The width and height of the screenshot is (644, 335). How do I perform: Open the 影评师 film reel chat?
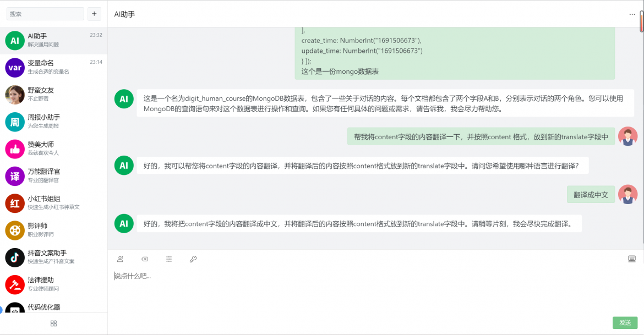pyautogui.click(x=53, y=230)
